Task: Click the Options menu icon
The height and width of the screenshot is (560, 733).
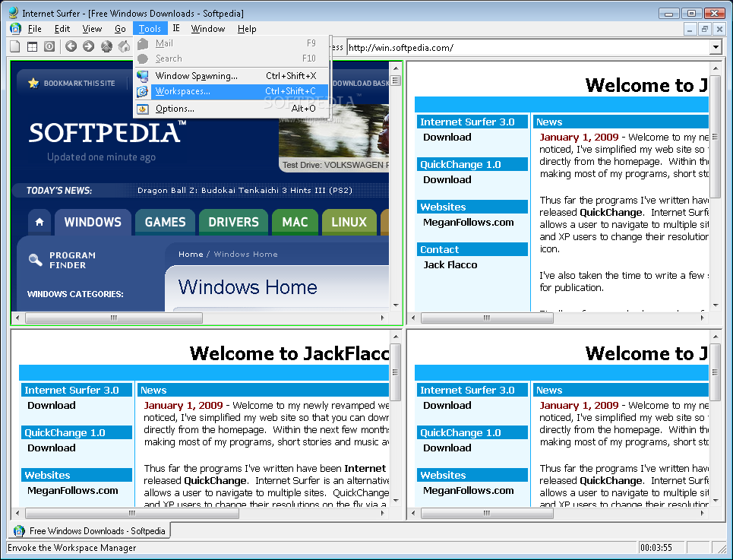Action: tap(143, 109)
